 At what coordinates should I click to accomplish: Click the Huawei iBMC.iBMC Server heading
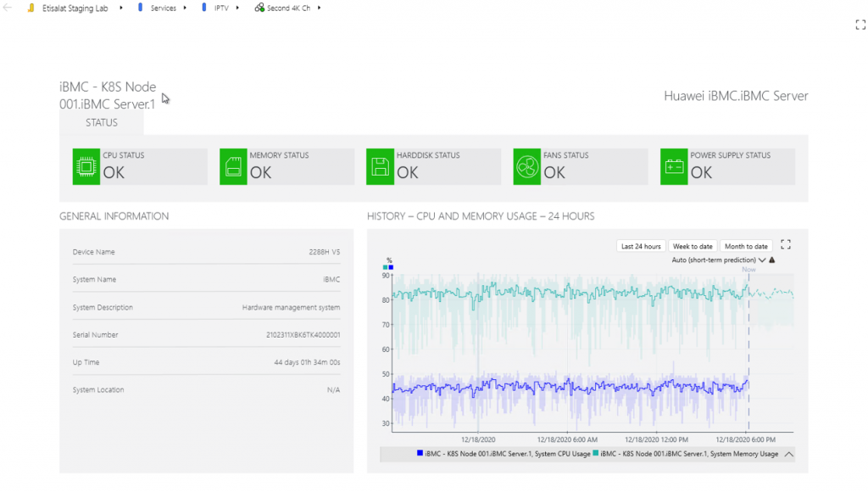736,96
